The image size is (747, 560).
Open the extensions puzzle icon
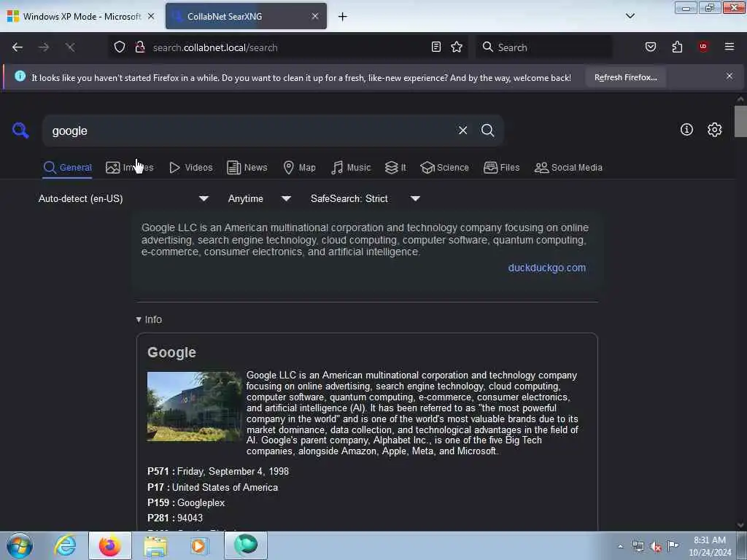click(x=677, y=47)
